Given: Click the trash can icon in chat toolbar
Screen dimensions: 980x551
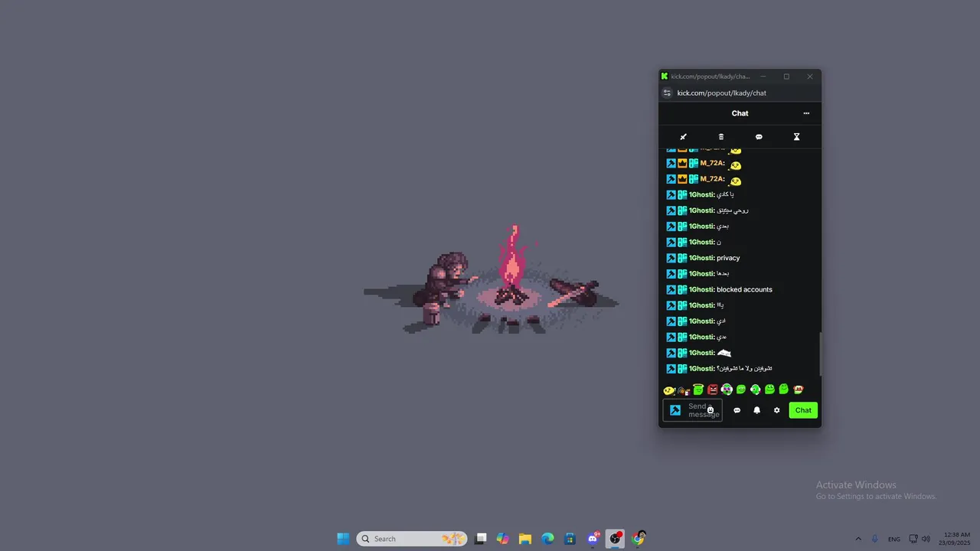Looking at the screenshot, I should 721,137.
